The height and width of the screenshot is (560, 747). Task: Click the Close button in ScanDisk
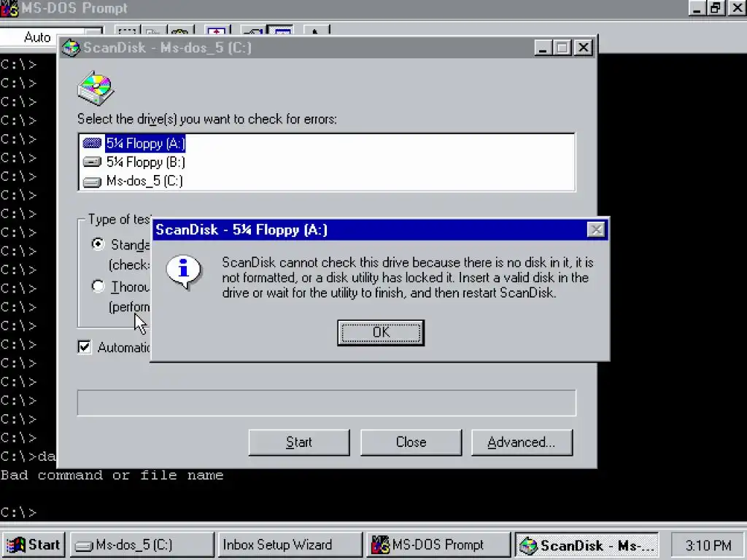click(x=411, y=443)
